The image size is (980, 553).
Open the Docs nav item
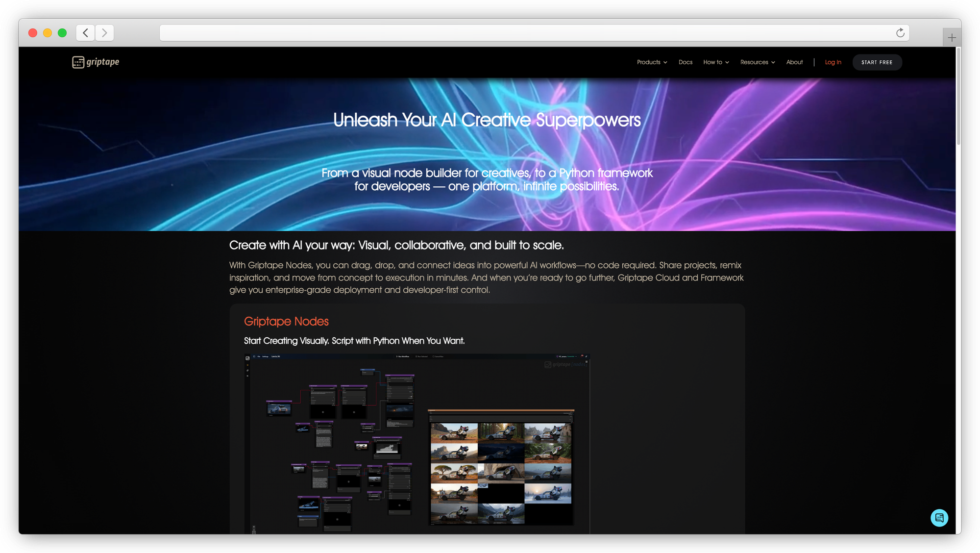tap(685, 62)
